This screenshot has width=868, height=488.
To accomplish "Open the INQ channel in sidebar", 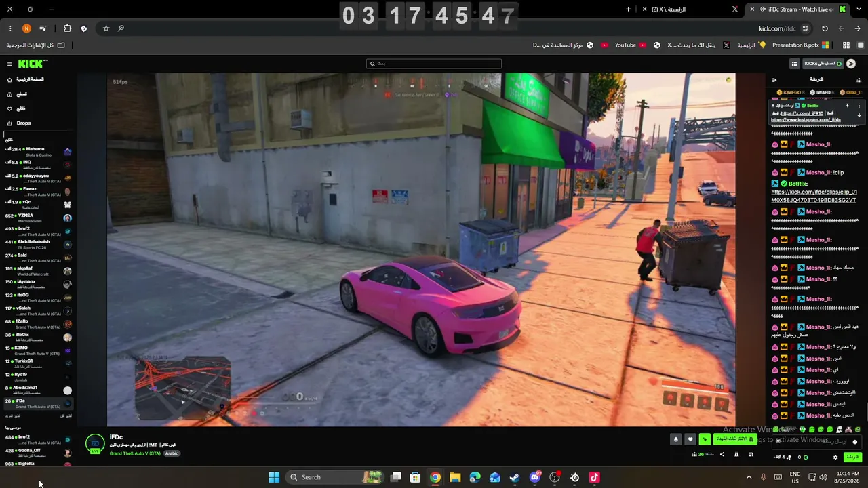I will 38,165.
